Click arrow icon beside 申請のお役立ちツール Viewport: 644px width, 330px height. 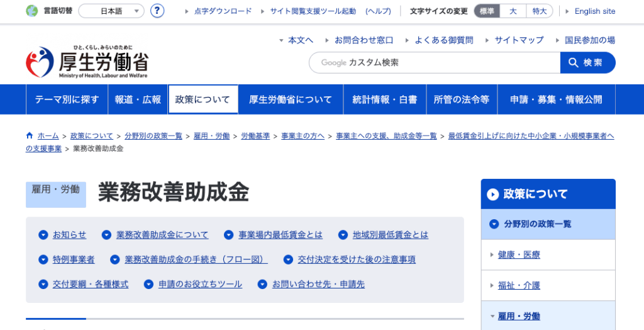[148, 284]
